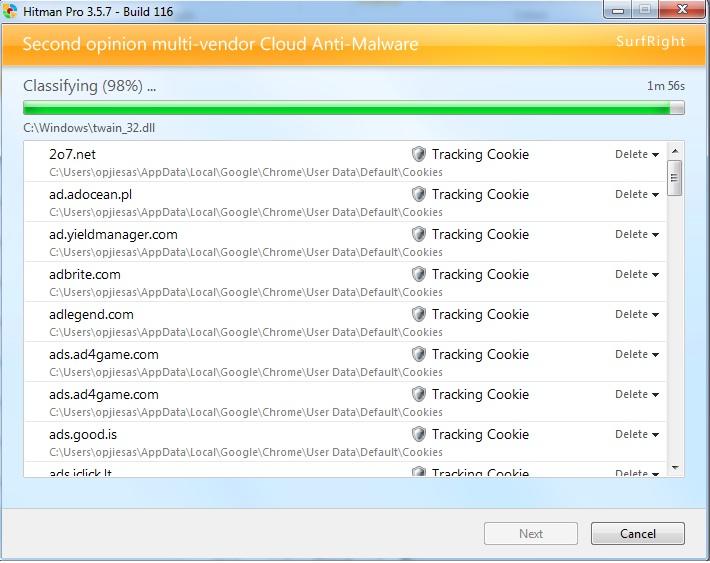
Task: Click the scroll down arrow of the list
Action: pyautogui.click(x=675, y=468)
